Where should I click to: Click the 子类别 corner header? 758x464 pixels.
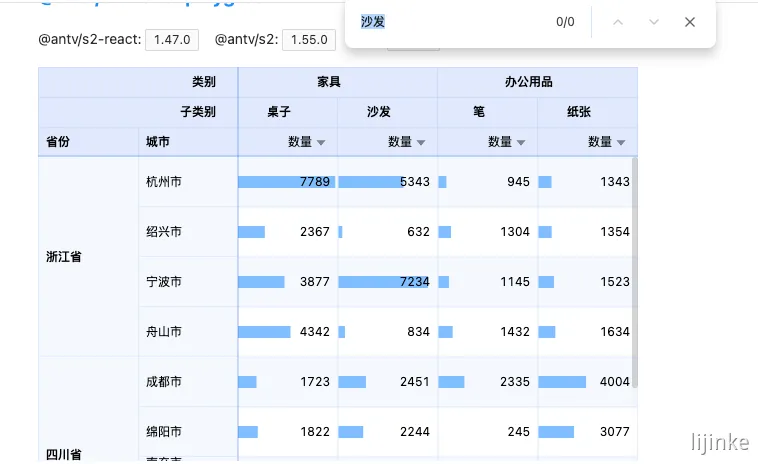[x=138, y=112]
